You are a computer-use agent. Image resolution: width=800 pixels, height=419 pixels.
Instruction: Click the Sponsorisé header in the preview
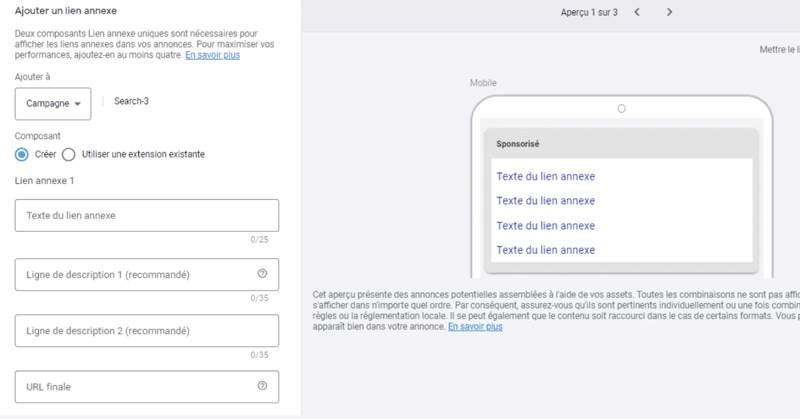518,144
